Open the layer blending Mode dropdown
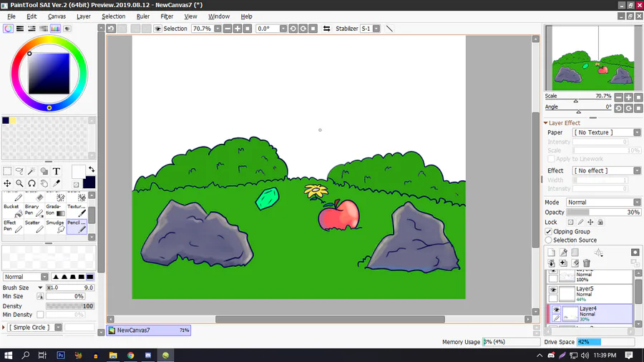Screen dimensions: 644x362 [603, 202]
